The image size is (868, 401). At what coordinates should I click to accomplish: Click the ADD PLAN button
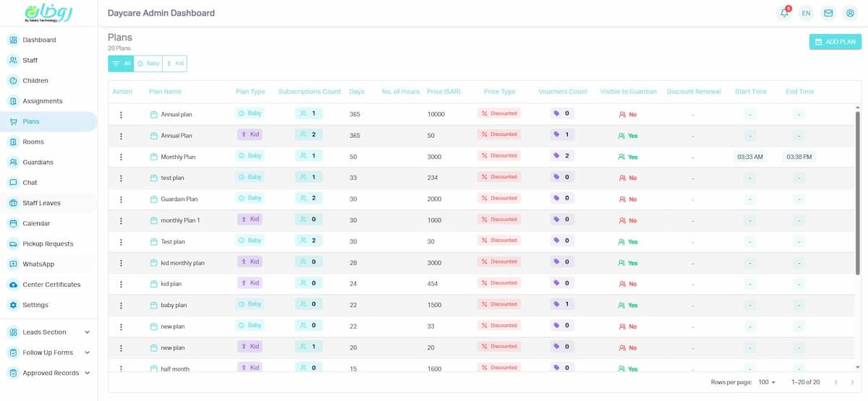point(835,42)
